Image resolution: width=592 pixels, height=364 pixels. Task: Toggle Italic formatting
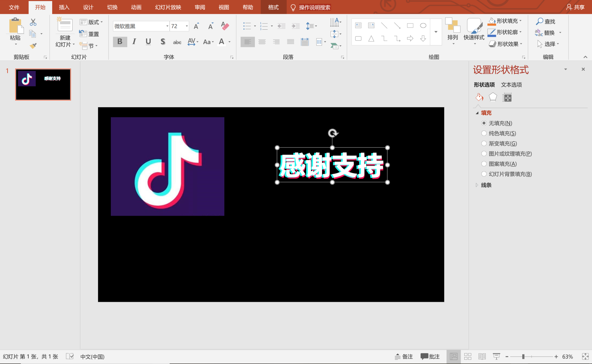(134, 42)
